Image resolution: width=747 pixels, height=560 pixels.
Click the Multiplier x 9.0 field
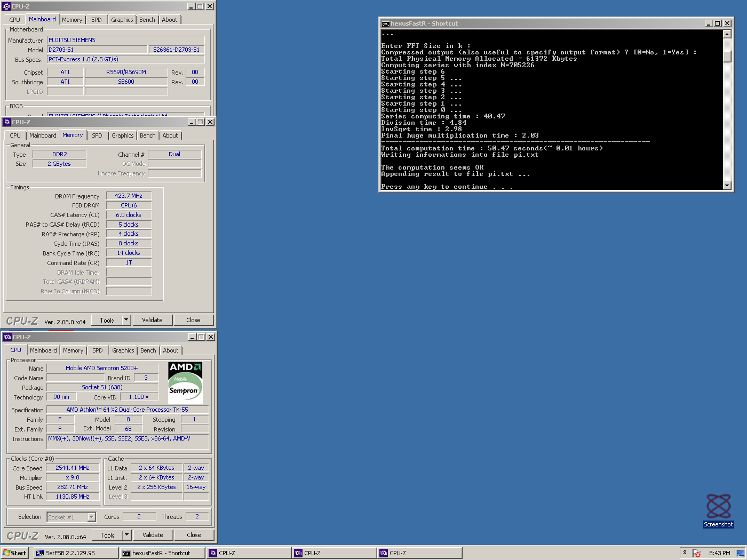pyautogui.click(x=73, y=477)
